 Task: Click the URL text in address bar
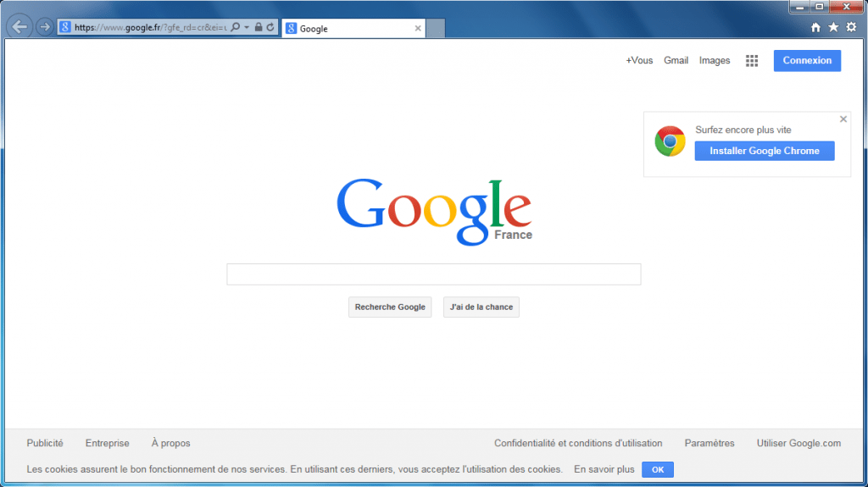pos(151,27)
